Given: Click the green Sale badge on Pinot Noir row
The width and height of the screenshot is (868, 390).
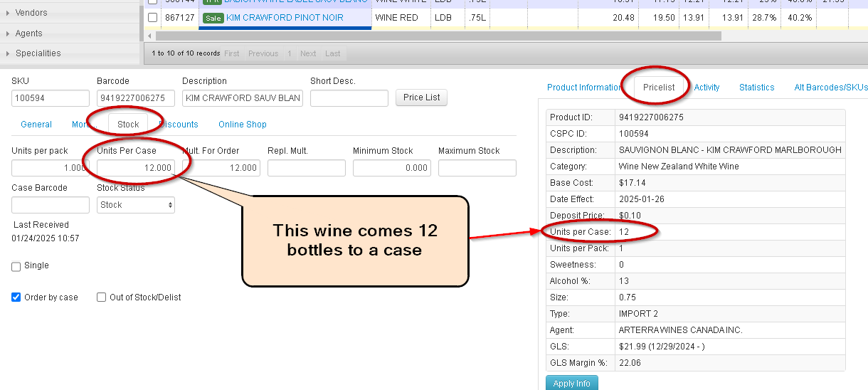Looking at the screenshot, I should pos(213,18).
